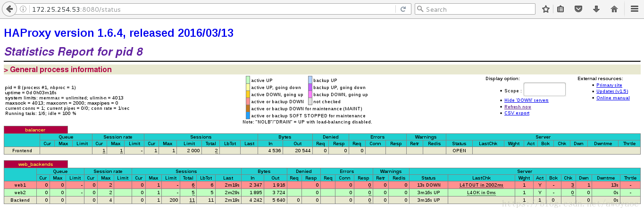Click the Hide 'DOWN' servers link
This screenshot has width=644, height=213.
click(526, 100)
